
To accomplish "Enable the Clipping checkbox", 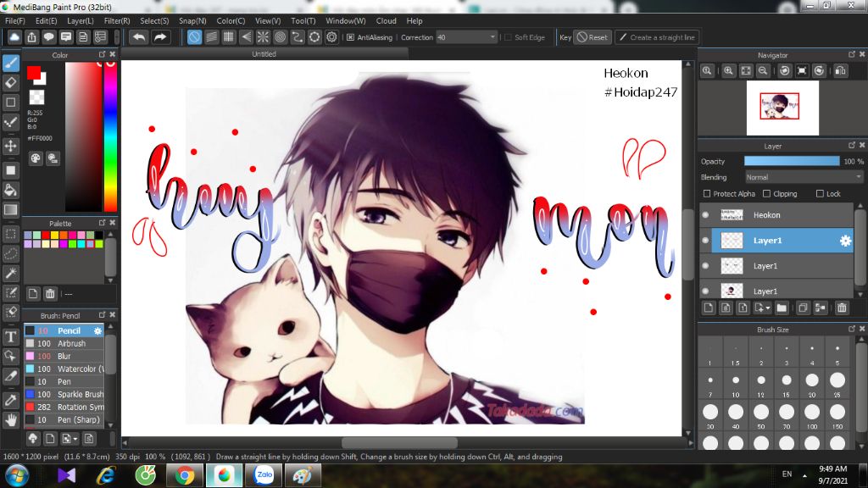I will click(766, 194).
